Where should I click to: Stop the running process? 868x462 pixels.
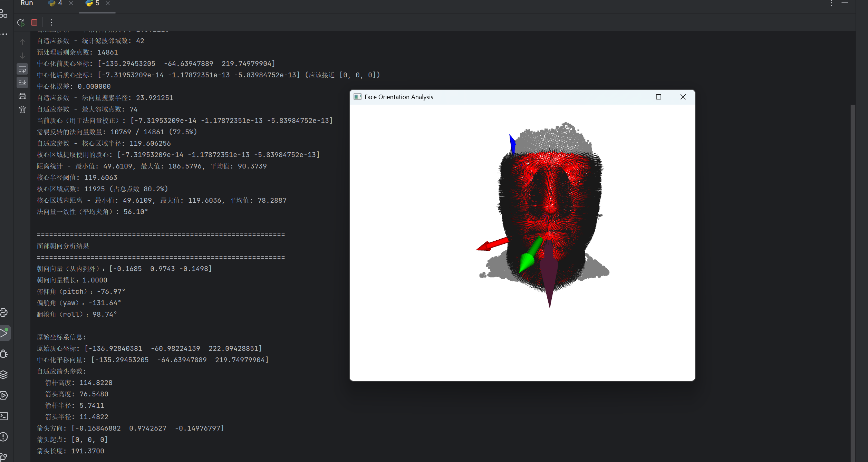point(34,23)
